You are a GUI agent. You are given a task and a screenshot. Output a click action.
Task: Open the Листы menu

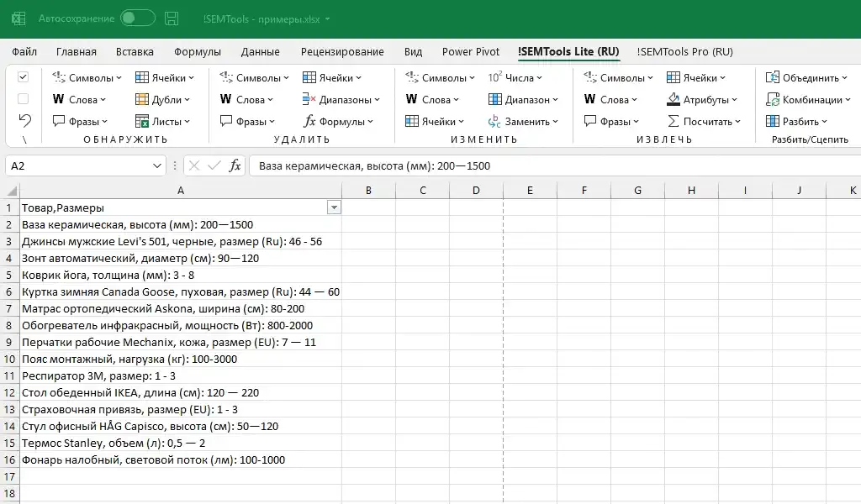(x=162, y=122)
